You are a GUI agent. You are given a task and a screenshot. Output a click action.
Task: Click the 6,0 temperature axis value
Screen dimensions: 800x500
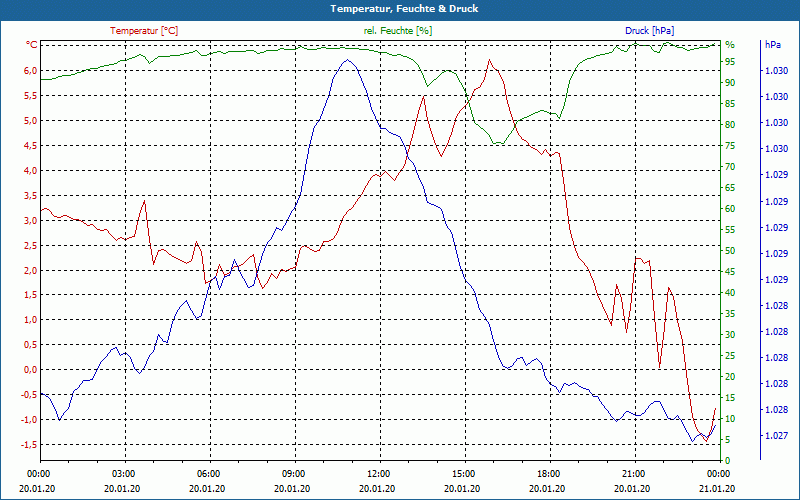point(32,70)
